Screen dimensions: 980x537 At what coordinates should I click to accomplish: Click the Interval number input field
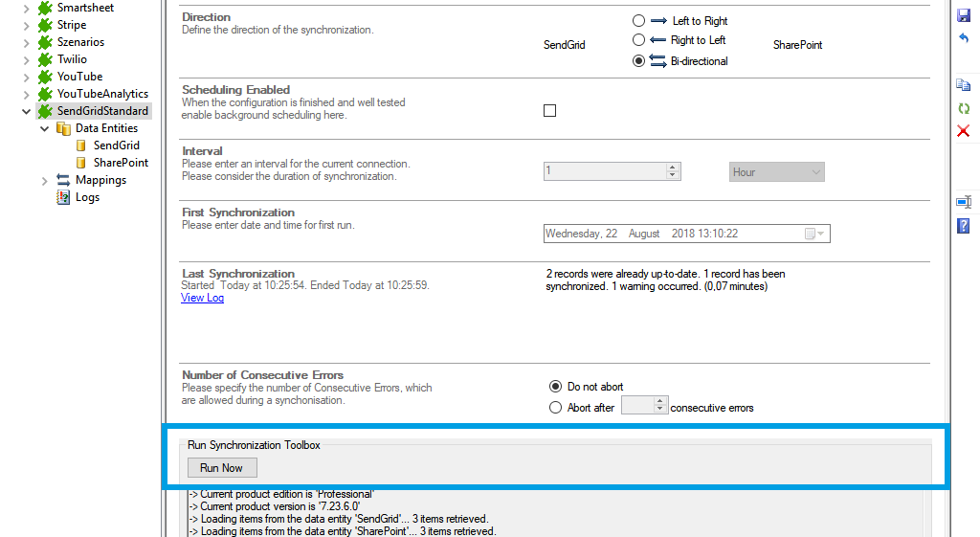click(x=605, y=171)
